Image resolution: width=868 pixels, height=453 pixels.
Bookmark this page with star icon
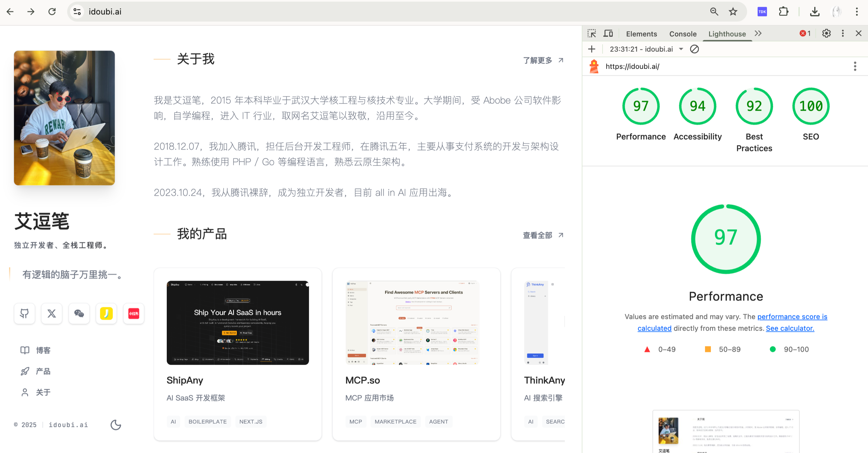click(733, 12)
